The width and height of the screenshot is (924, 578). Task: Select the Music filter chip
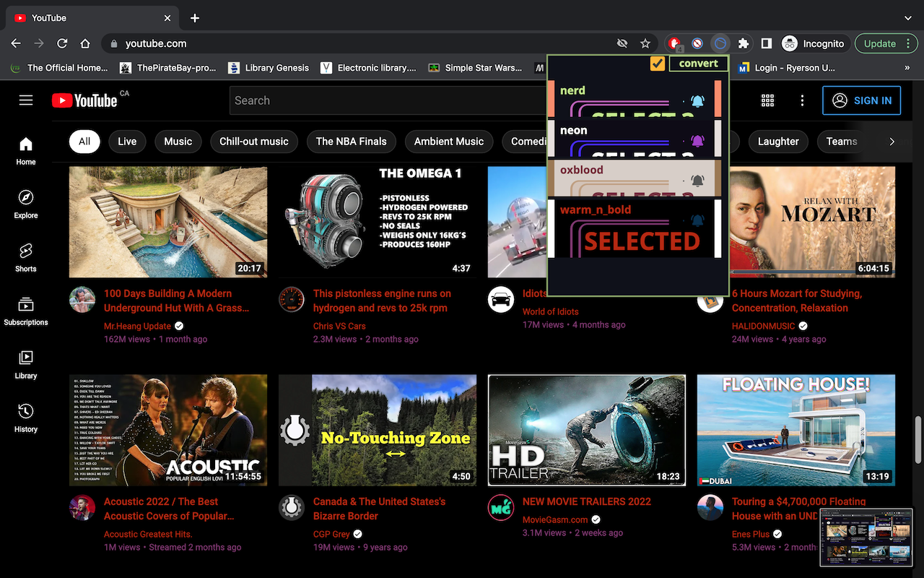tap(178, 142)
